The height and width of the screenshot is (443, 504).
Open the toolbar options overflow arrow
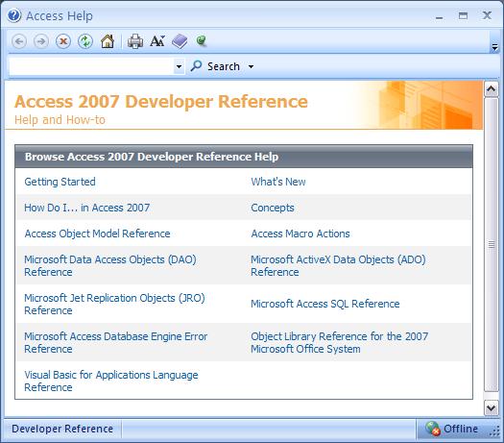point(494,48)
